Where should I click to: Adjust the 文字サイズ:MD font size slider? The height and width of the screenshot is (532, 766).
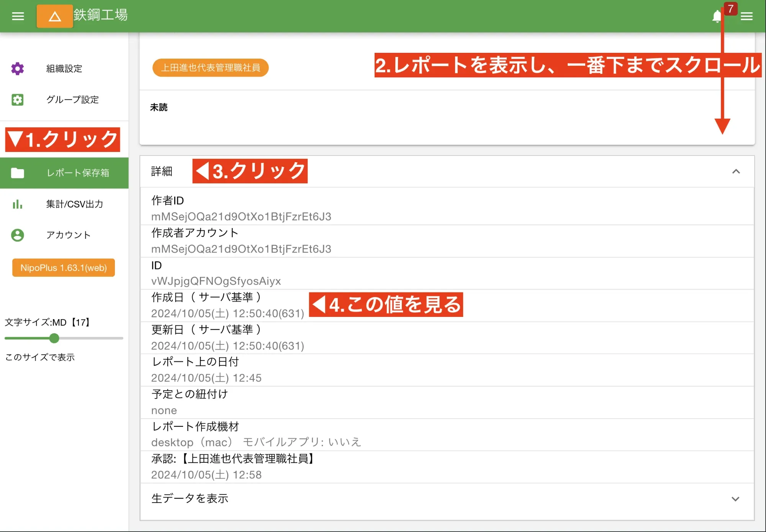(x=54, y=338)
